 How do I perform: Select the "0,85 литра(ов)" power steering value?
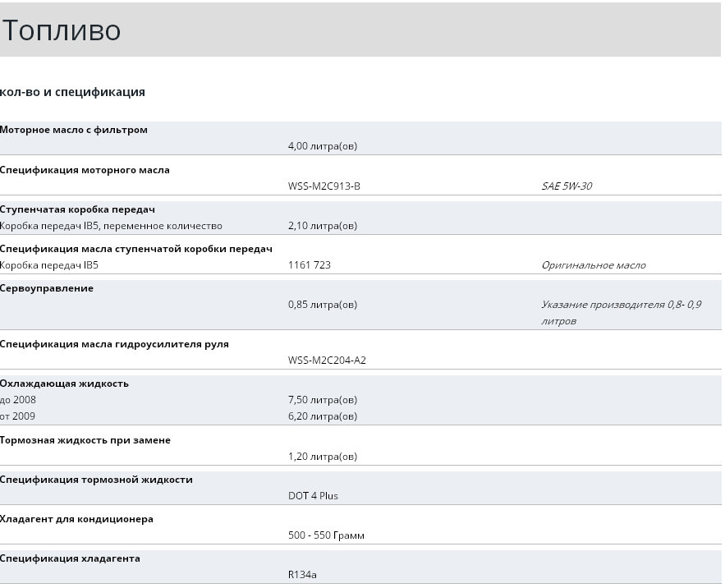[323, 305]
